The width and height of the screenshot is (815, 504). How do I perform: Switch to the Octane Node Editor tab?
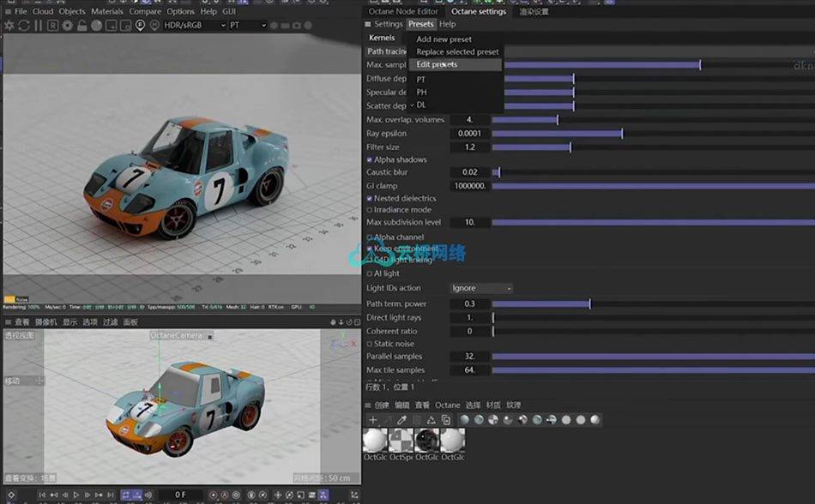click(403, 11)
